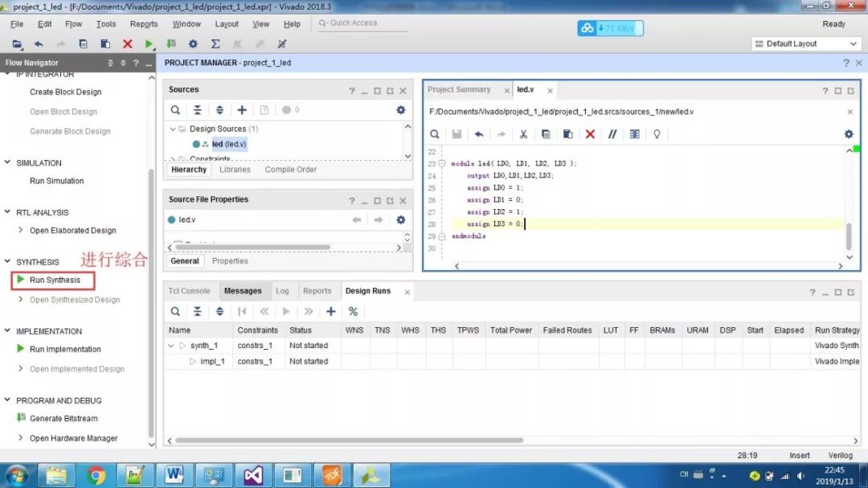The height and width of the screenshot is (488, 868).
Task: Open Word from the Windows taskbar
Action: tap(174, 475)
